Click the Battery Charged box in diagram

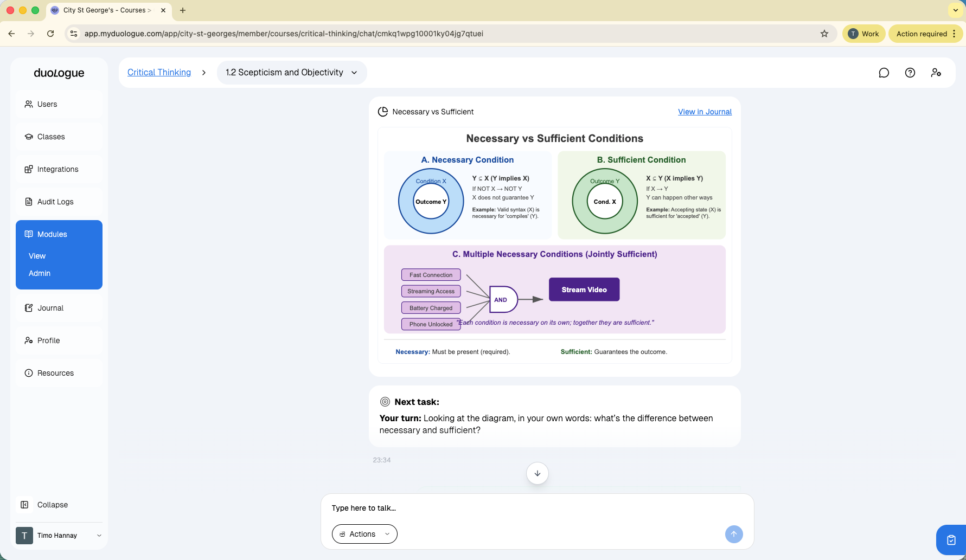click(431, 308)
